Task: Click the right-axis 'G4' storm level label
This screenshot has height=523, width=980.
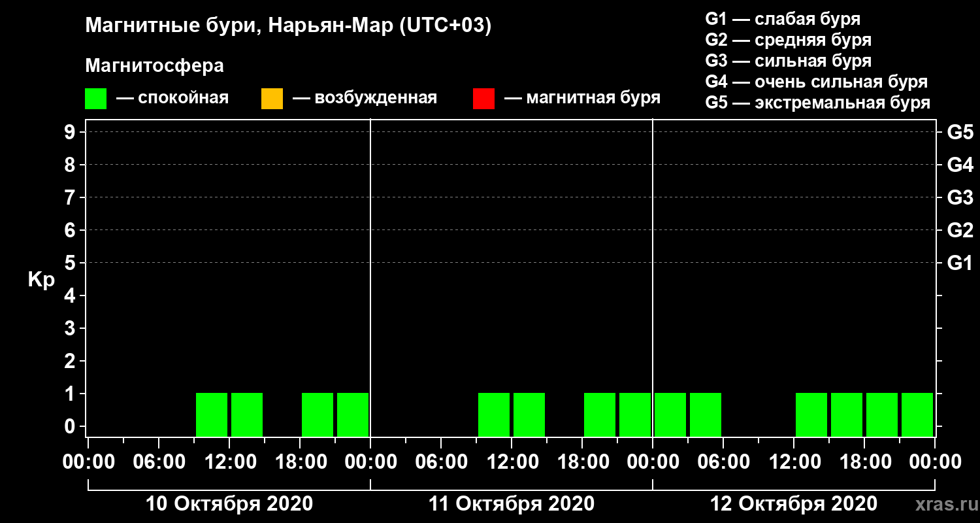Action: pyautogui.click(x=960, y=165)
